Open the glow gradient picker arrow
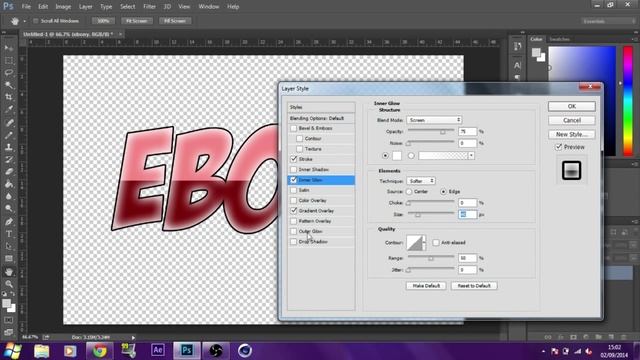Viewport: 640px width, 360px height. point(471,156)
